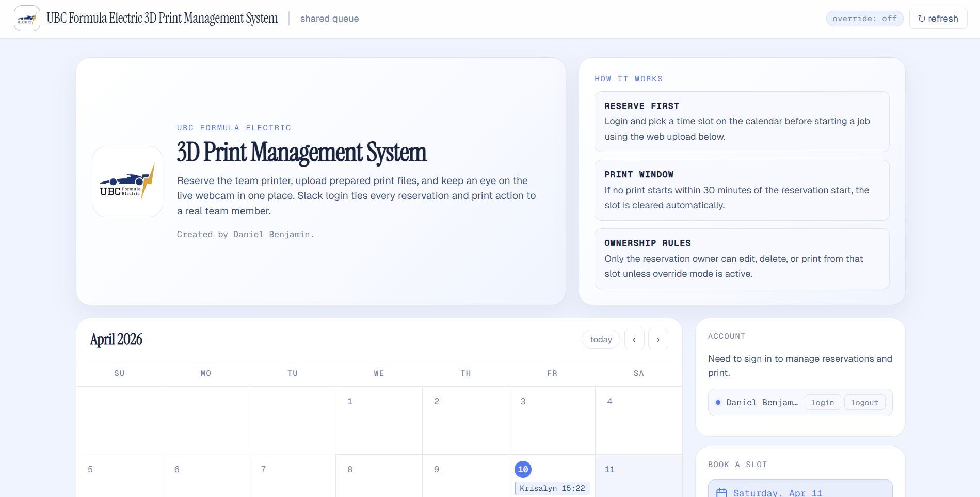Click the SA weekday column header

638,373
